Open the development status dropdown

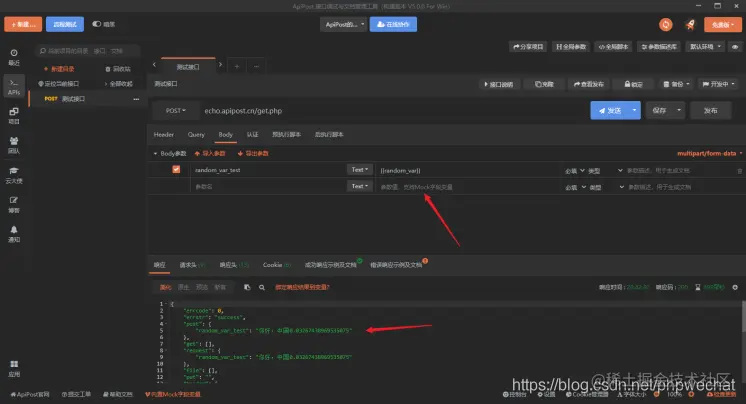click(x=718, y=84)
